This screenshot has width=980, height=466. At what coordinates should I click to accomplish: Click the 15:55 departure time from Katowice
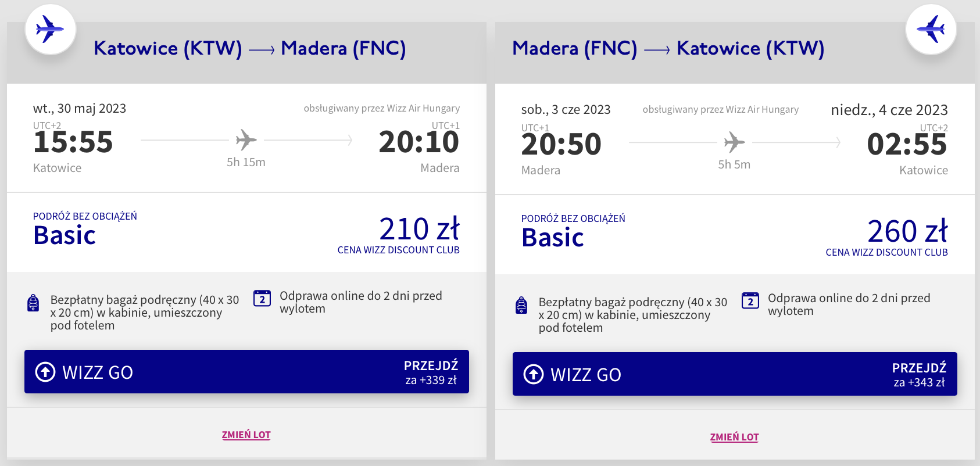coord(73,142)
